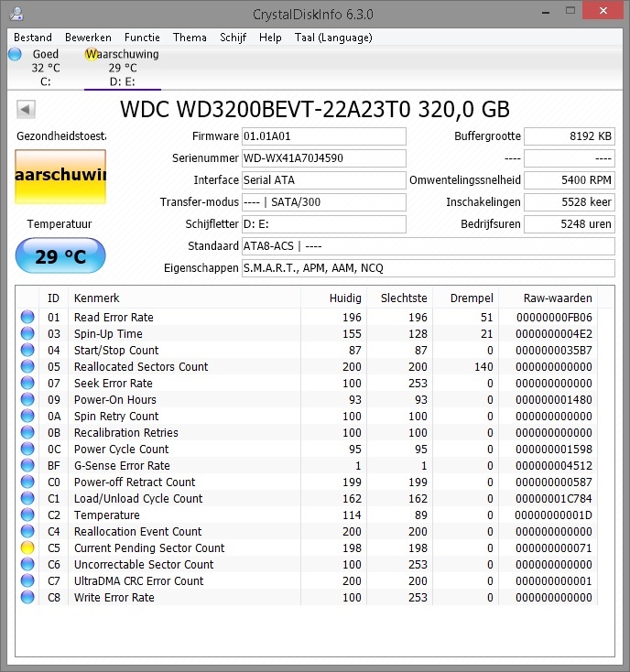Select the G-Sense Error Rate label

point(122,465)
